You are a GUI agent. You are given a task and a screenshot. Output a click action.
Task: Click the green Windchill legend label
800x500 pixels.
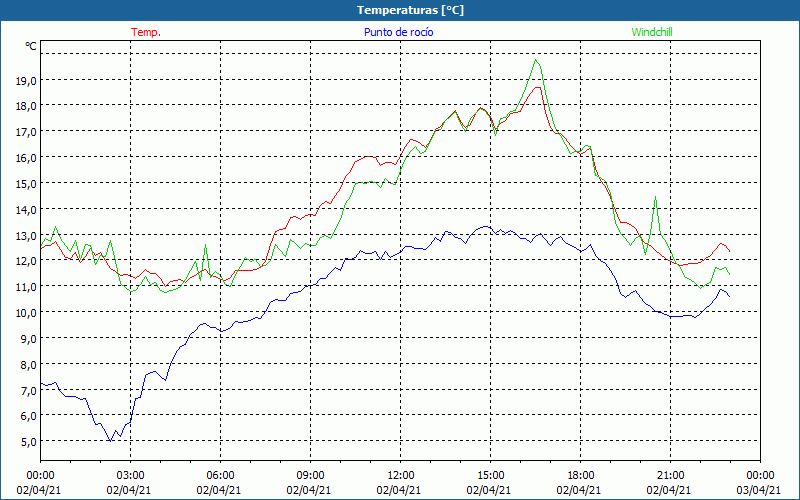[652, 32]
